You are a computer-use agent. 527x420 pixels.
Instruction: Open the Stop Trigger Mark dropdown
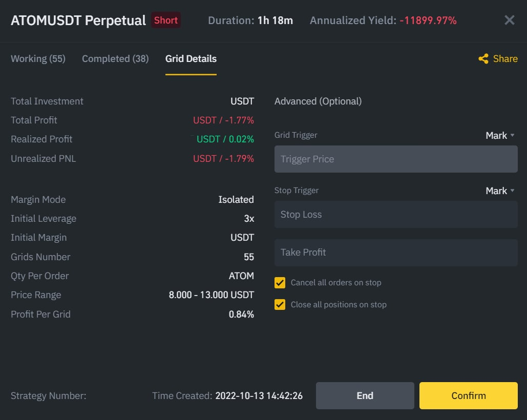click(500, 191)
